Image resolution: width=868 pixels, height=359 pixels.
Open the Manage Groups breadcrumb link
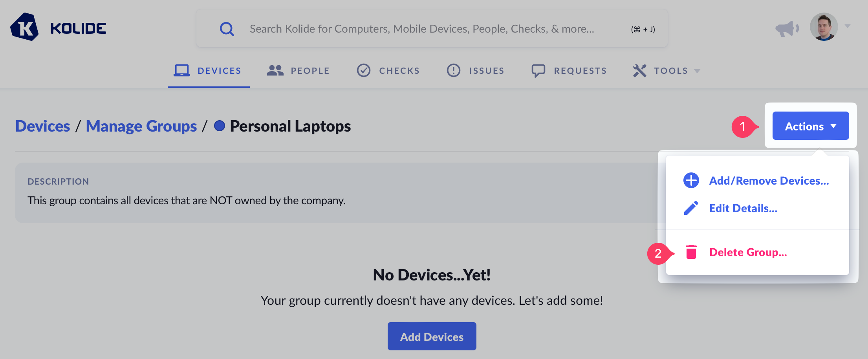pos(141,126)
